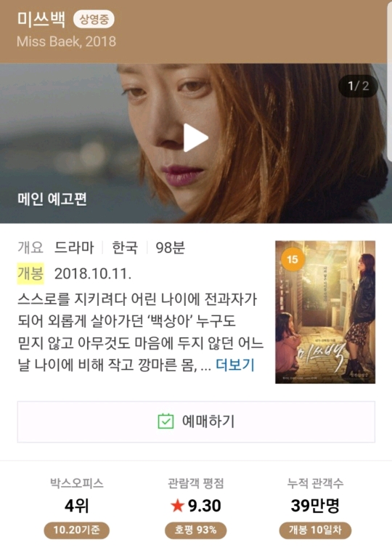Screen dimensions: 392x553
Task: Open 누적 관객수 39만명 stat
Action: [x=315, y=506]
